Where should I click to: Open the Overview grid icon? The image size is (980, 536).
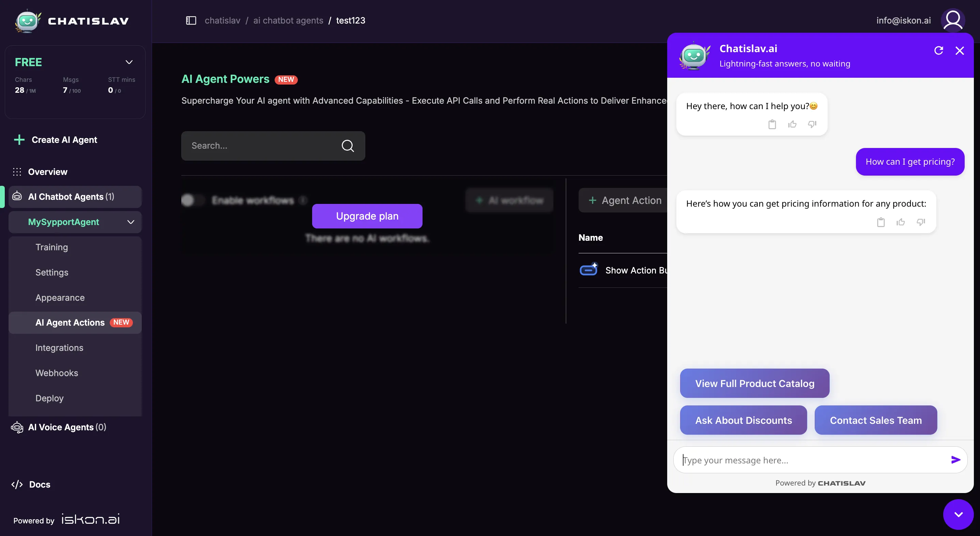click(17, 172)
